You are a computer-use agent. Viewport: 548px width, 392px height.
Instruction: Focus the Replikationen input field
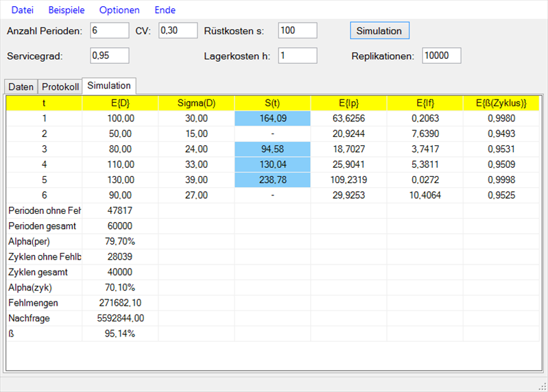coord(441,56)
